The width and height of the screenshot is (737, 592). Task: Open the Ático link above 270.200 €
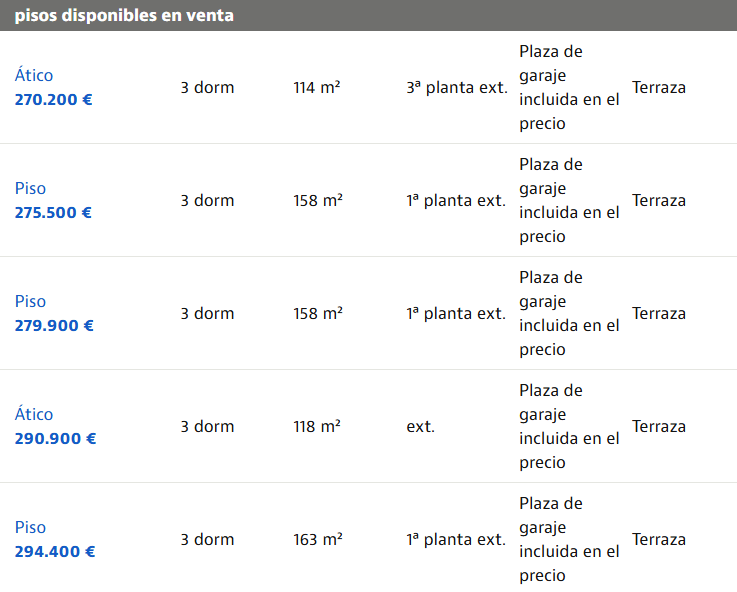34,75
